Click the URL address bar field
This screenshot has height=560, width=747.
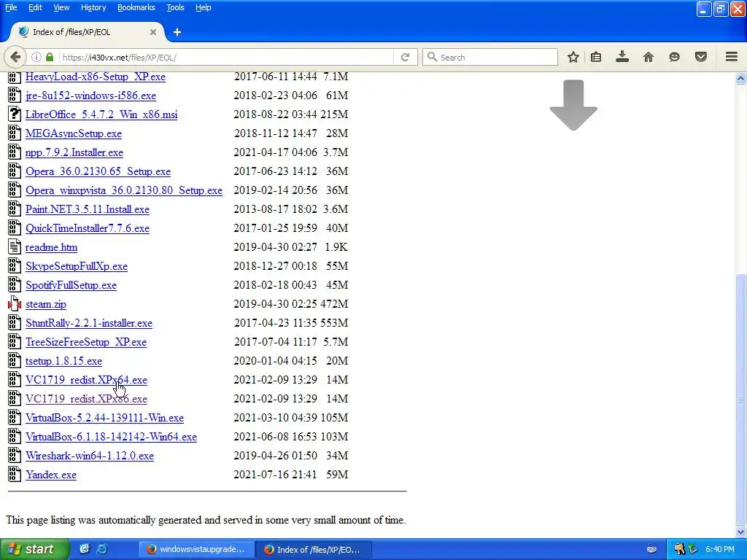tap(226, 57)
